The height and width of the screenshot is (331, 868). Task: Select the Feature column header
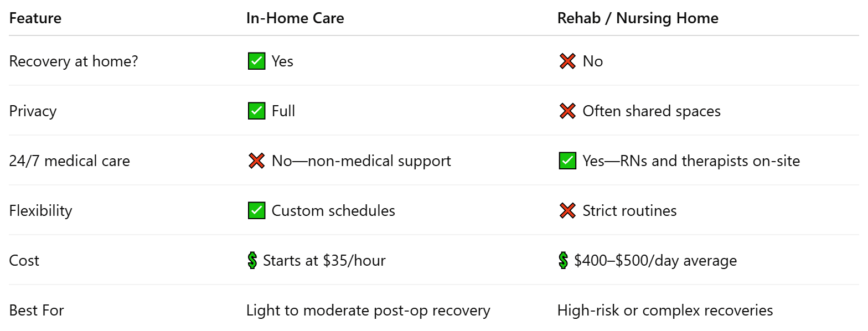(35, 18)
